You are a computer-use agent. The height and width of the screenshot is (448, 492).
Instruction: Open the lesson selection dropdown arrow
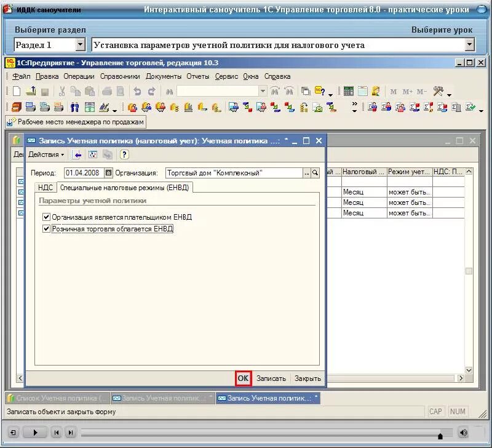point(469,44)
